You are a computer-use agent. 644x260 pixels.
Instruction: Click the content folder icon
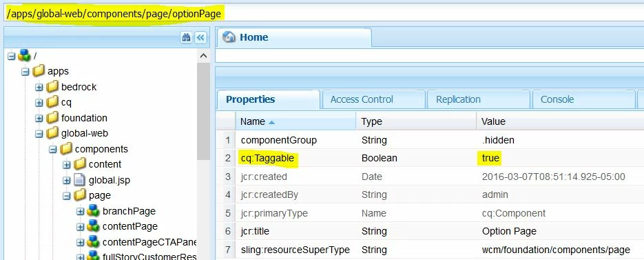(x=80, y=164)
